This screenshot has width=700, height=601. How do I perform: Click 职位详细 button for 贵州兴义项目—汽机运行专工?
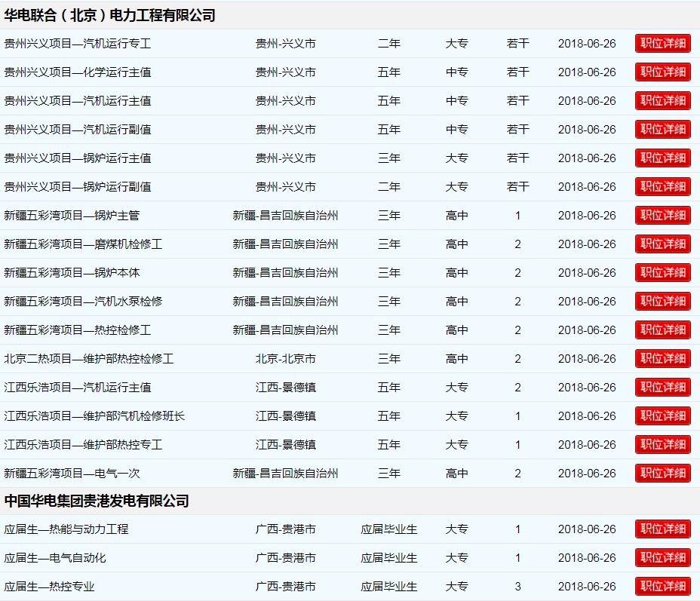[x=663, y=43]
